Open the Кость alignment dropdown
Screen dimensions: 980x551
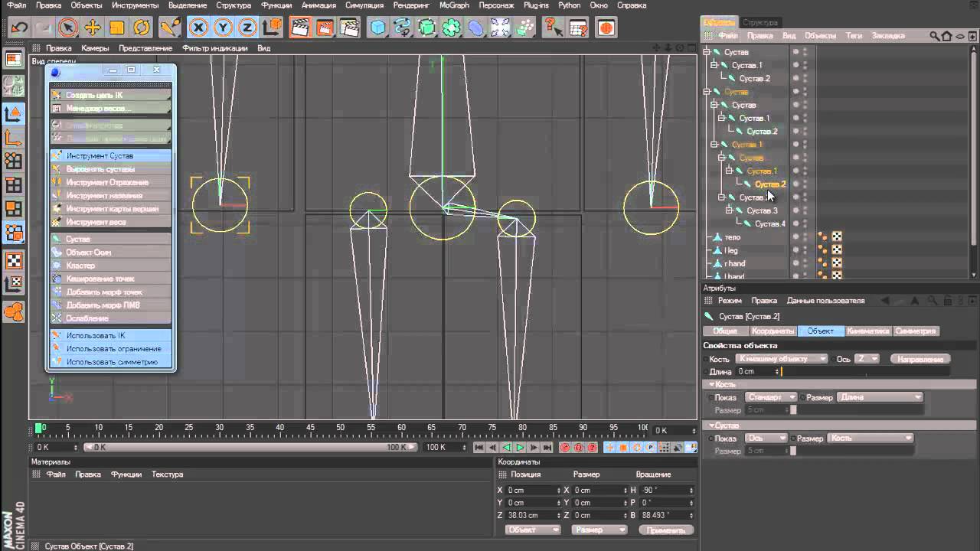point(781,359)
